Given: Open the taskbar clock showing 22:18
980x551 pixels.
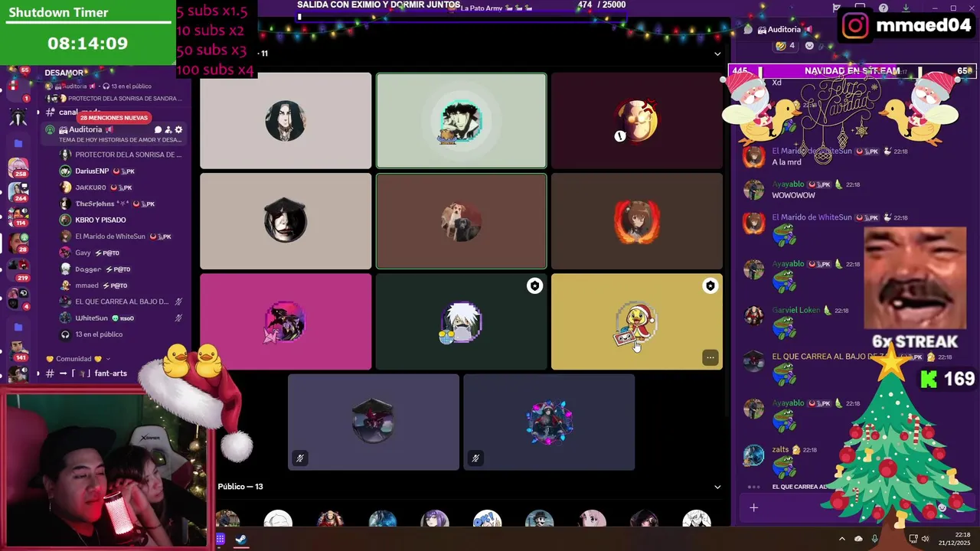Looking at the screenshot, I should [955, 539].
